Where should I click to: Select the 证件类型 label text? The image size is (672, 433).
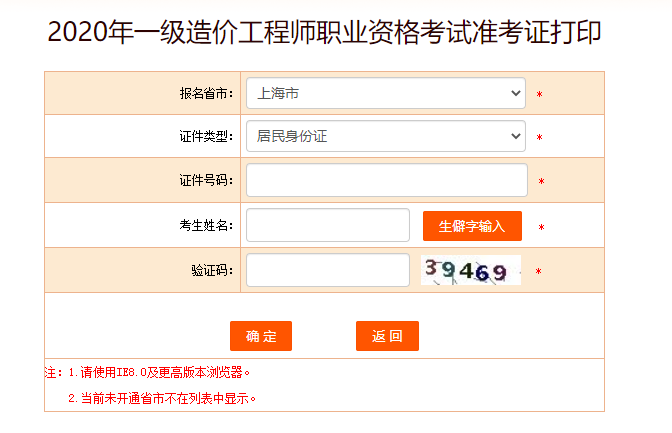coord(205,137)
